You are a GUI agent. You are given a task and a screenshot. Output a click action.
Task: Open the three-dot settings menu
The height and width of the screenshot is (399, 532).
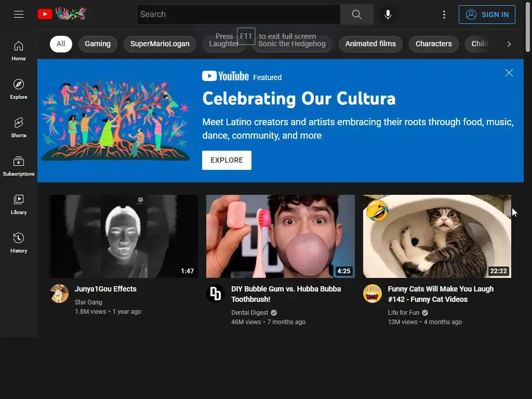444,14
